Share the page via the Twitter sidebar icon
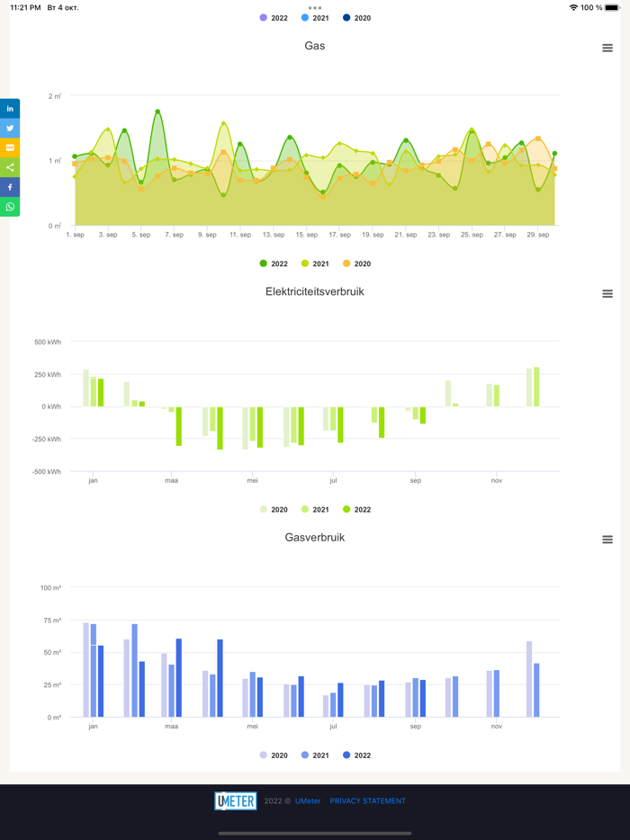 [x=10, y=129]
